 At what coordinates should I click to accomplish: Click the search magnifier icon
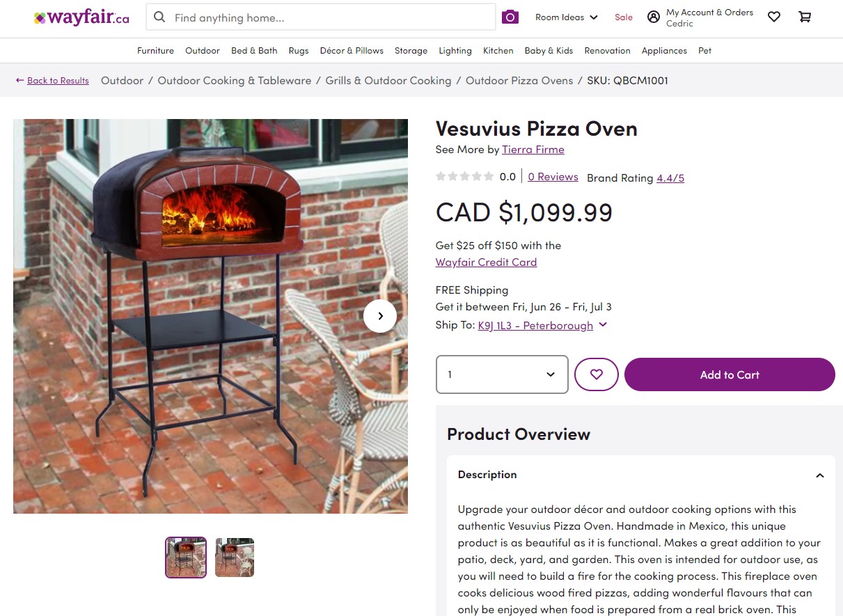point(160,17)
